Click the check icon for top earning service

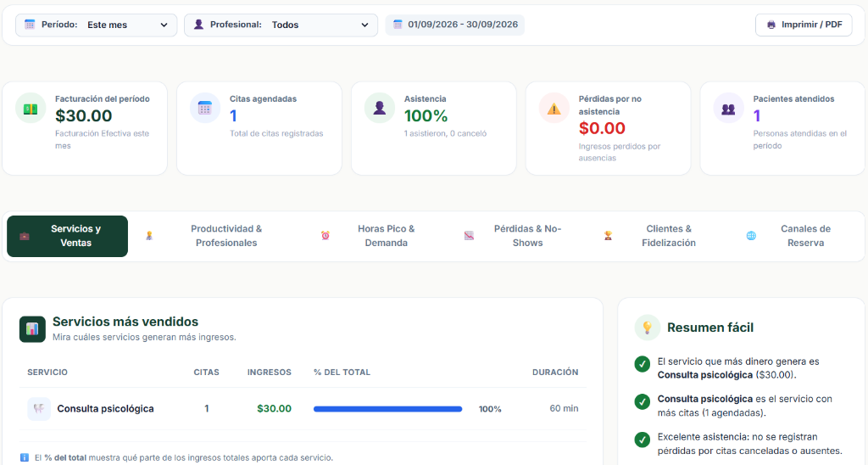click(643, 364)
